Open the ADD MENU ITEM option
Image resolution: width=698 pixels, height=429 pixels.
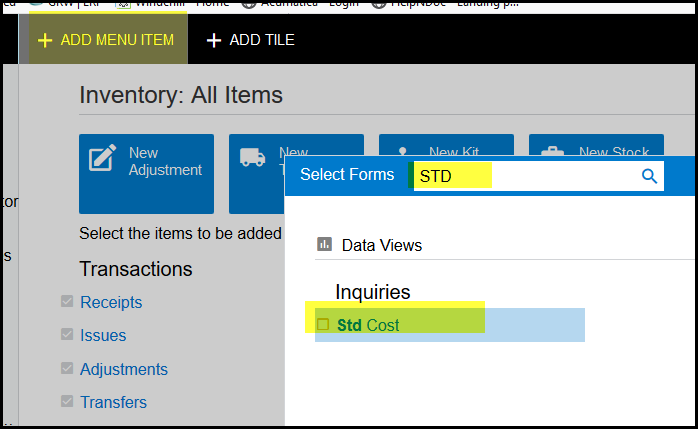[116, 40]
